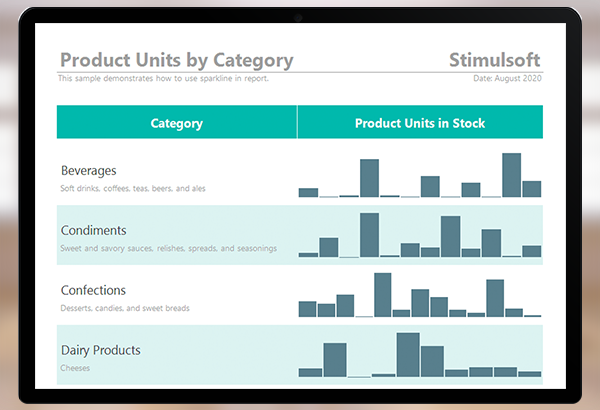Click the Cheeses description text
The height and width of the screenshot is (410, 600).
(x=76, y=368)
